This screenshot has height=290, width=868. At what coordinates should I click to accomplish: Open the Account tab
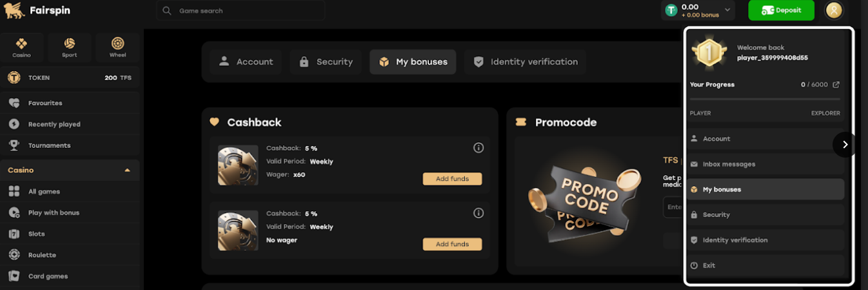click(246, 62)
